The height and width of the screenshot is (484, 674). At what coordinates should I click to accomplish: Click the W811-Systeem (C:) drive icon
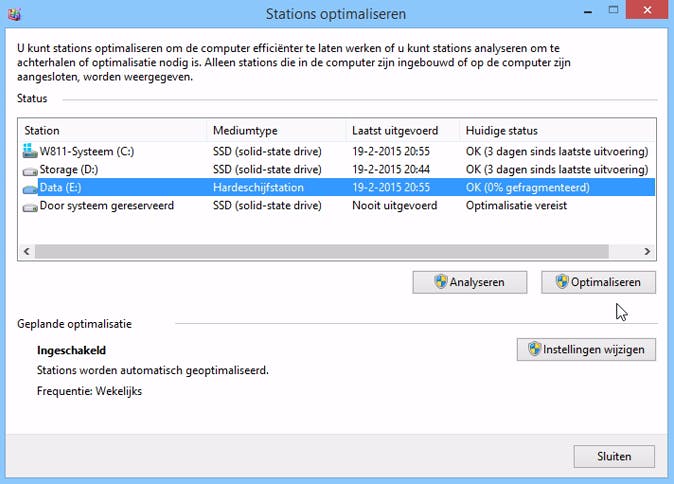(29, 152)
